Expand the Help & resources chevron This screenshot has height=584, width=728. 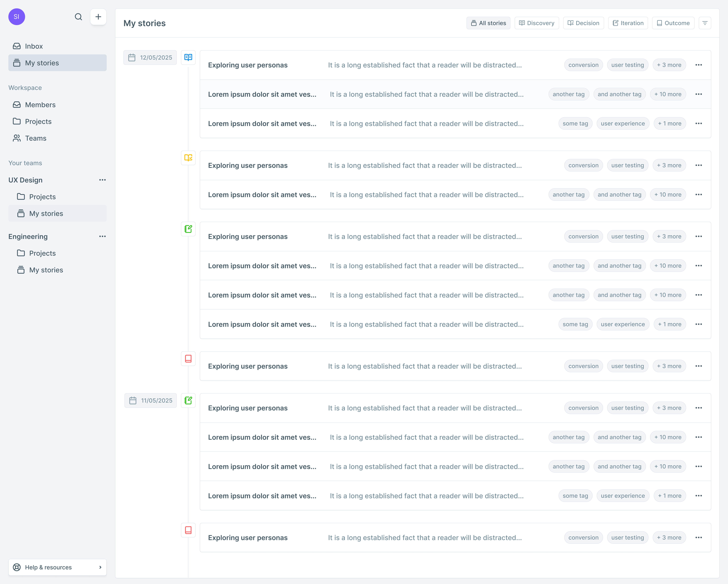click(x=100, y=567)
